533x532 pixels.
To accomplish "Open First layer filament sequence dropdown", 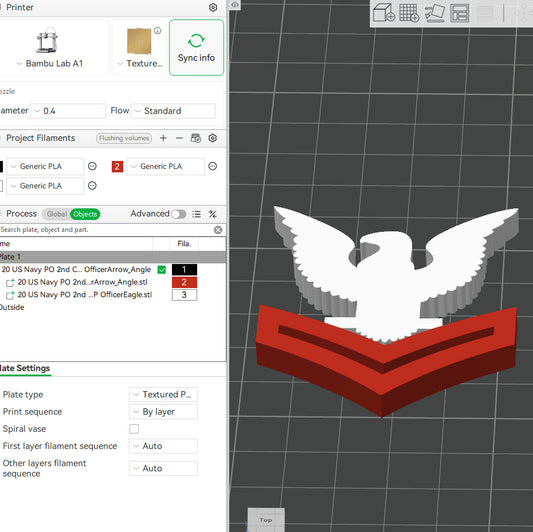I will pyautogui.click(x=164, y=446).
